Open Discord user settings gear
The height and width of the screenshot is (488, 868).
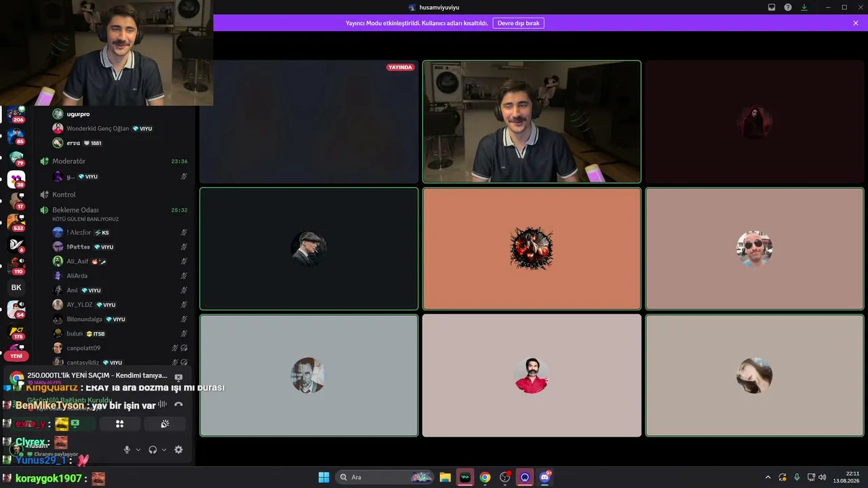coord(178,449)
